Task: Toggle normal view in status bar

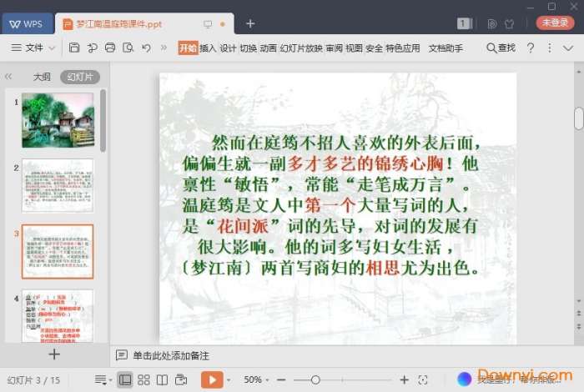Action: click(x=125, y=379)
